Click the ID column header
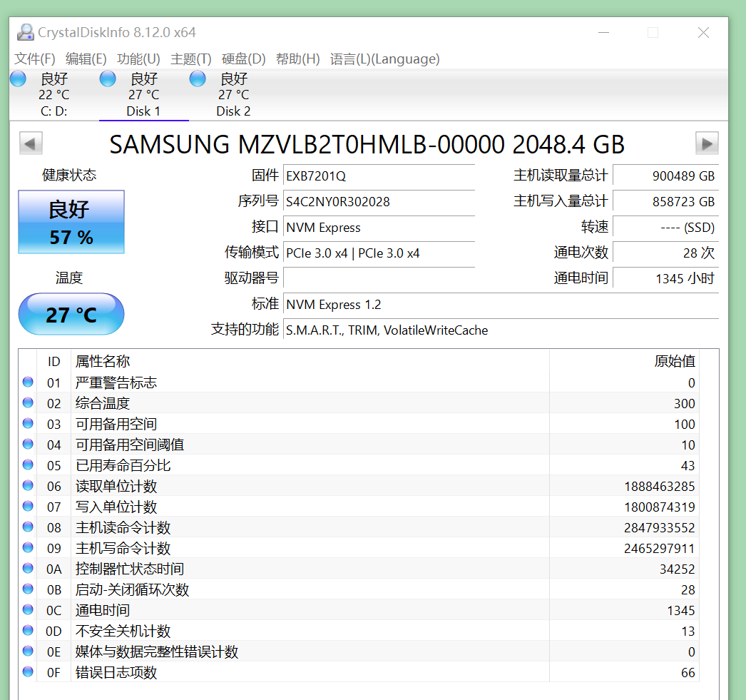 [x=53, y=361]
